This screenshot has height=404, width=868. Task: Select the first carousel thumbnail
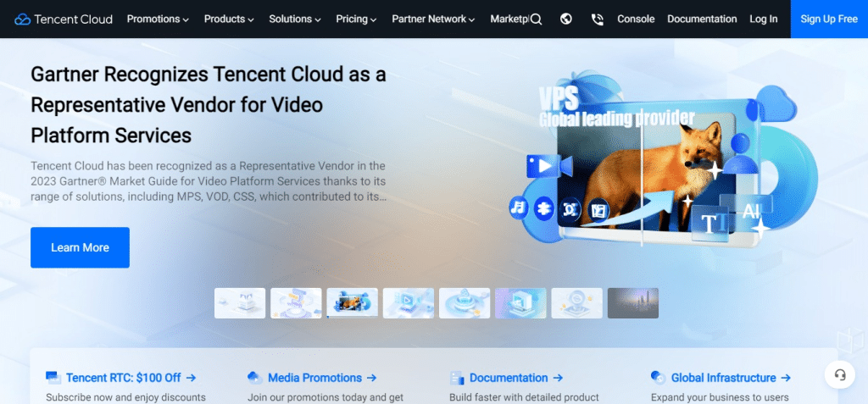point(240,303)
